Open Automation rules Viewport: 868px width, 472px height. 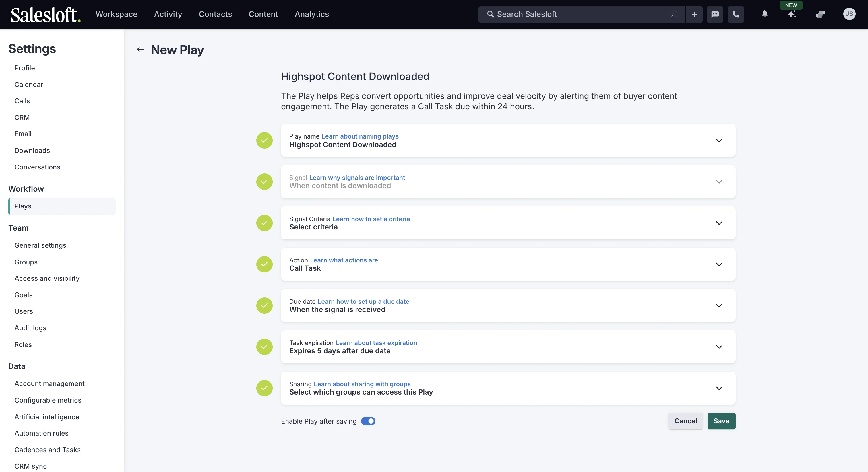(41, 433)
